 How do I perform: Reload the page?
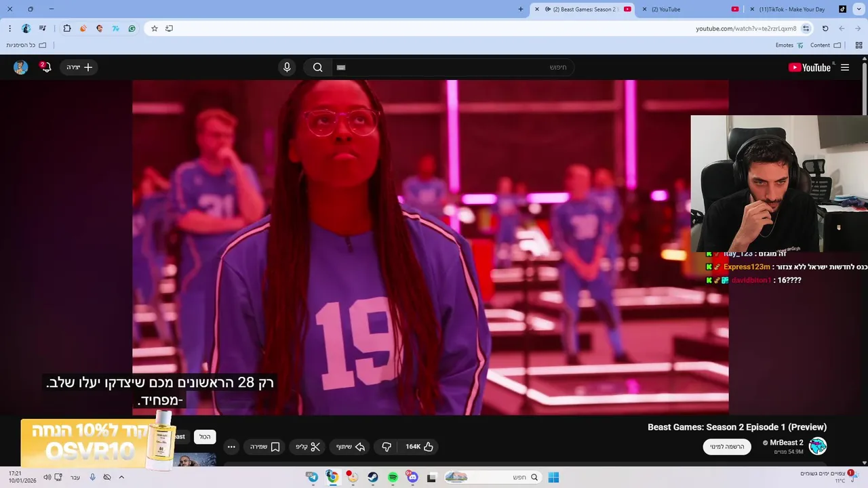[825, 28]
